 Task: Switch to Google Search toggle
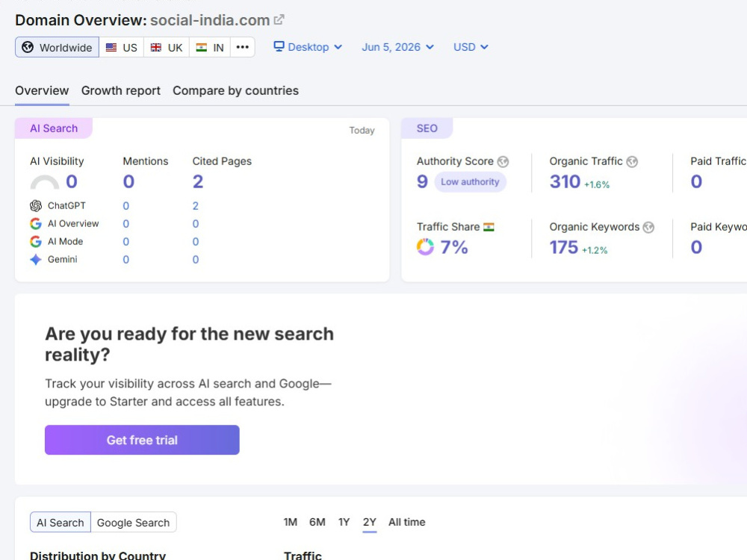pos(134,523)
